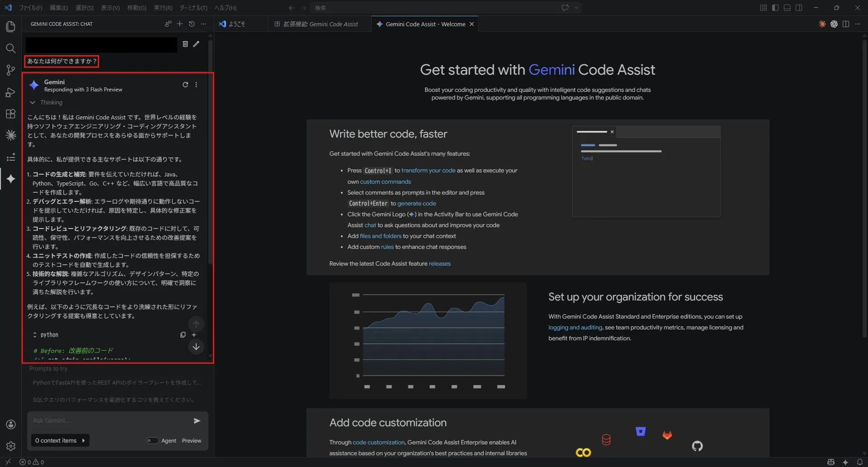This screenshot has height=467, width=868.
Task: Toggle the bottom panel visibility
Action: pyautogui.click(x=787, y=8)
